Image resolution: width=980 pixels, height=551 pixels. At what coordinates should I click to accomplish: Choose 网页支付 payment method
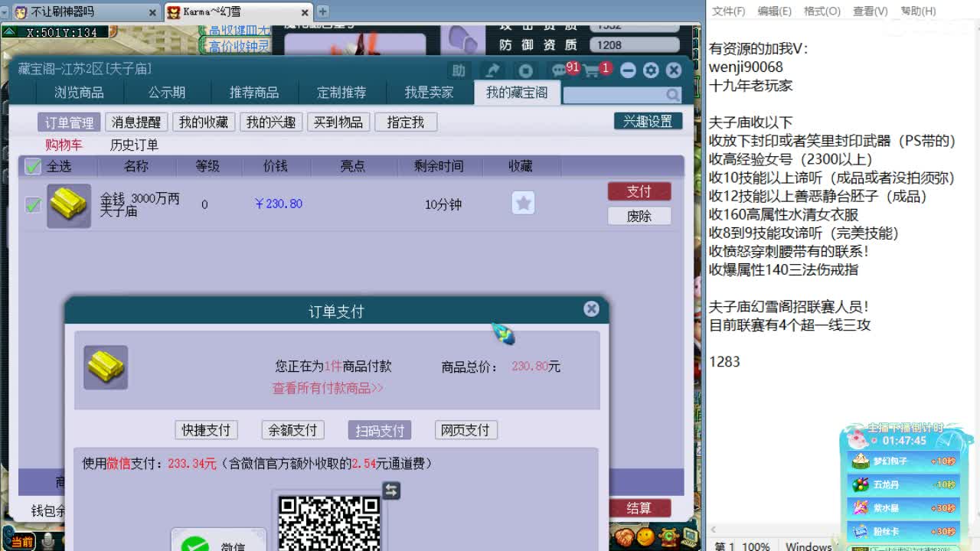click(465, 430)
